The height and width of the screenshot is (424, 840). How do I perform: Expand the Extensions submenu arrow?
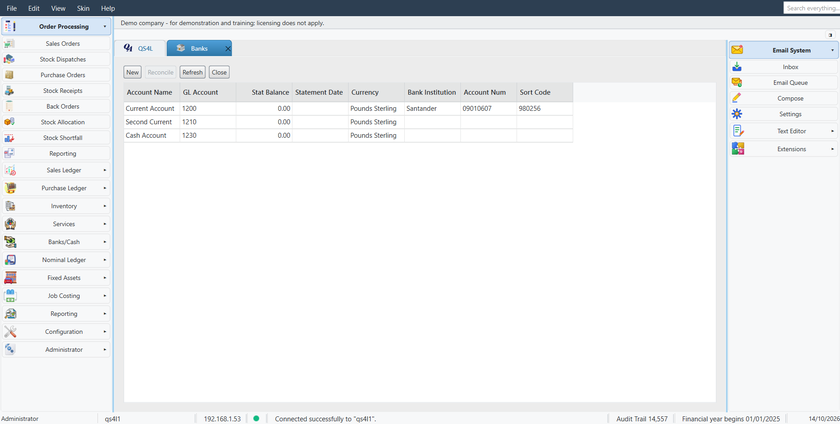[x=832, y=149]
